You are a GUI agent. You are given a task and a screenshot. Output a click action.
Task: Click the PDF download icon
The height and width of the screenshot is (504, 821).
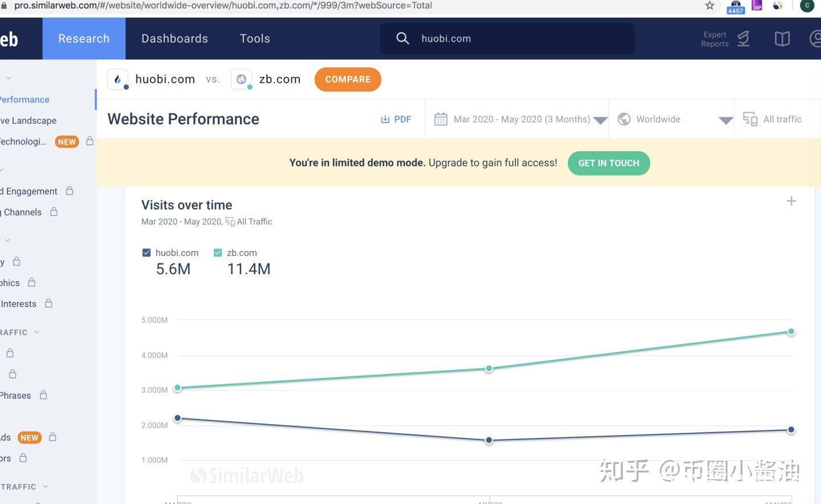[385, 119]
